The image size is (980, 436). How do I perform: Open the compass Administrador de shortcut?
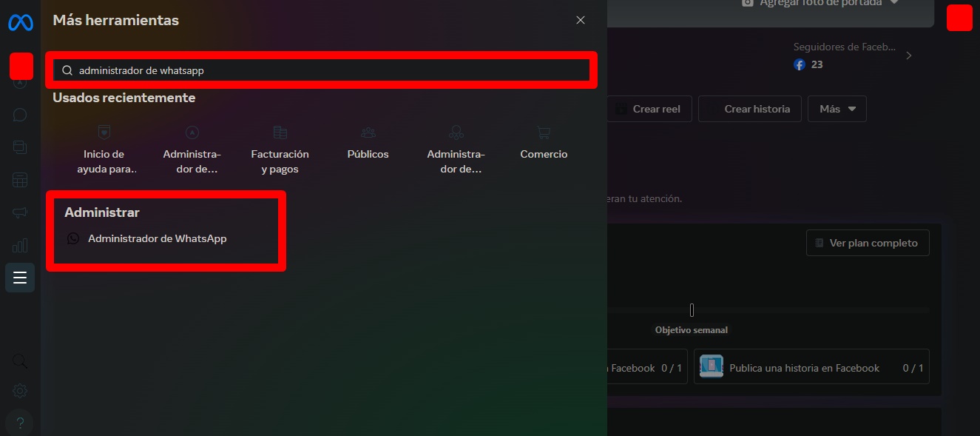point(192,150)
